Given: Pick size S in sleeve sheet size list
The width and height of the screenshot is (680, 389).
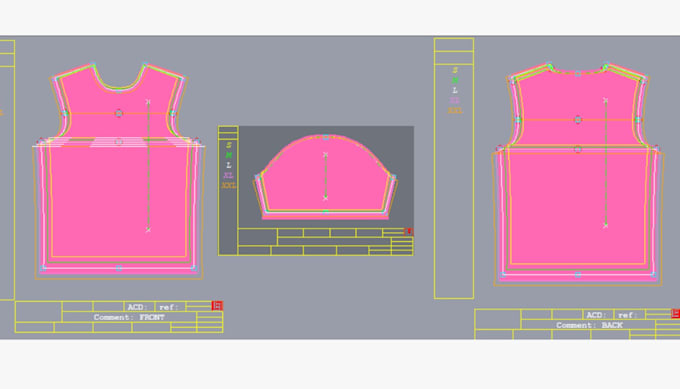Looking at the screenshot, I should click(x=229, y=145).
